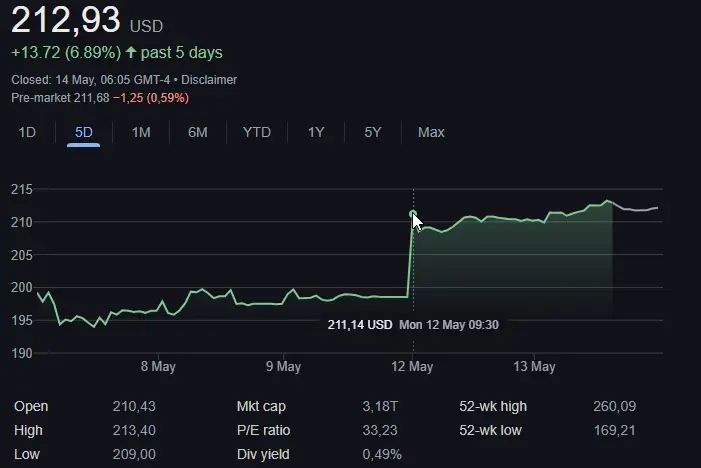
Task: Click the Open value 210,43
Action: (x=134, y=406)
